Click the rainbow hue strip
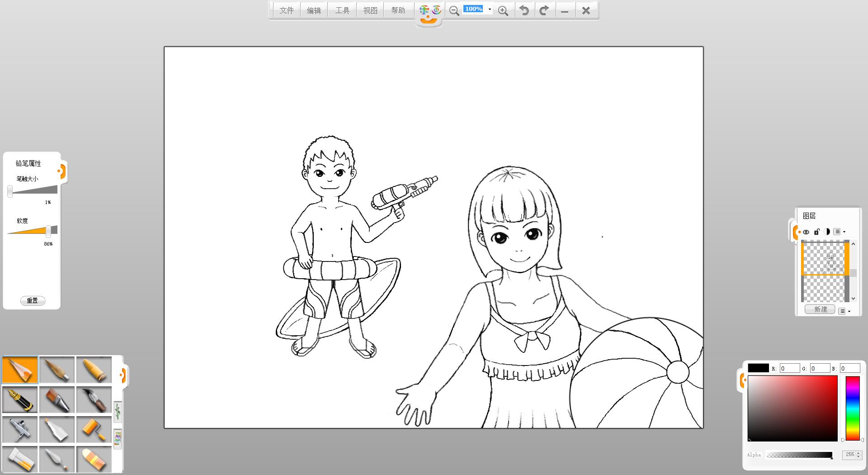This screenshot has height=475, width=868. point(852,408)
